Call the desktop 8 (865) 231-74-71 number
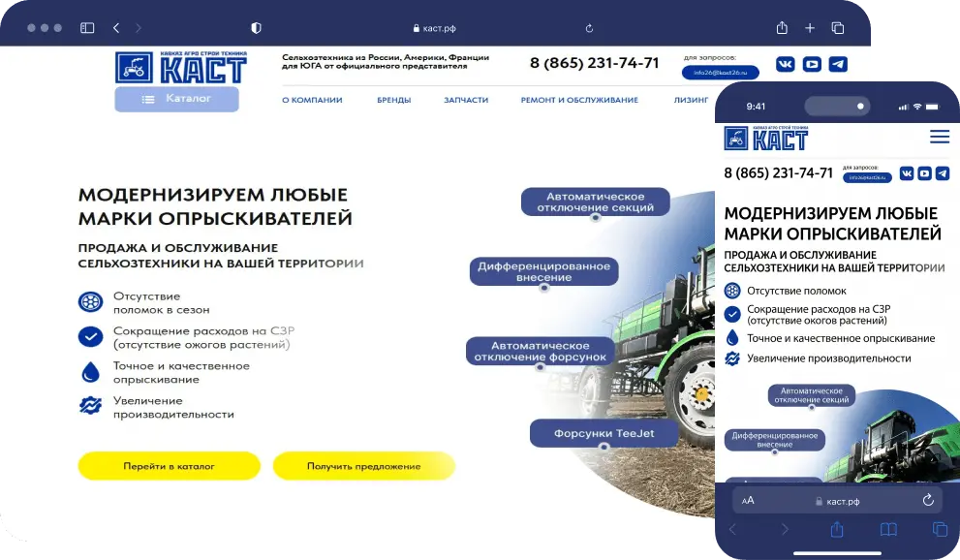960x560 pixels. 594,63
